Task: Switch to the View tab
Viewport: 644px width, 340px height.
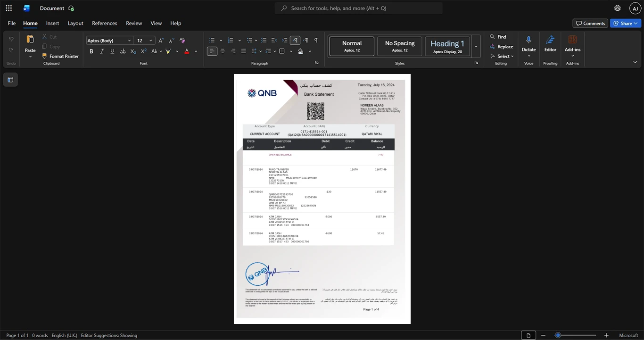Action: (x=156, y=23)
